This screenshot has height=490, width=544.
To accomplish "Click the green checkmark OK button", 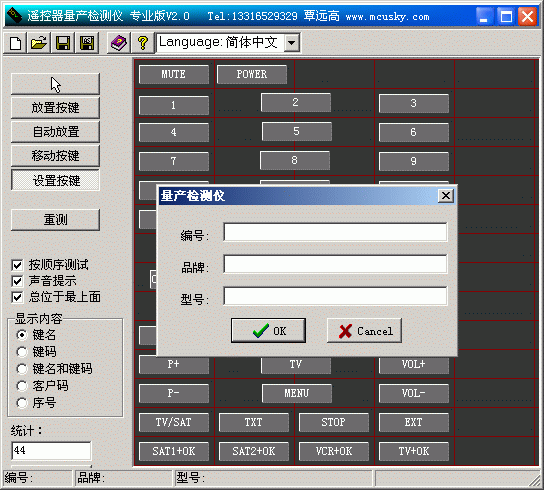I will pos(269,331).
